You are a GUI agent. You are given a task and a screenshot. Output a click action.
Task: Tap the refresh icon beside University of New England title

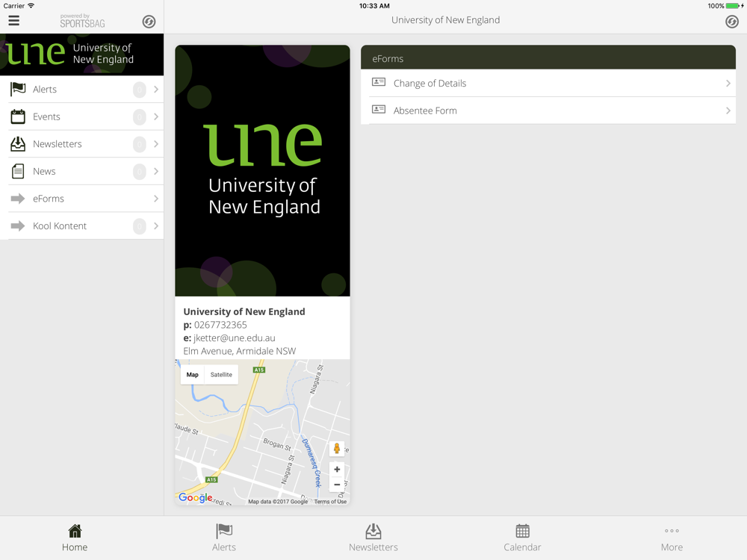pyautogui.click(x=732, y=22)
